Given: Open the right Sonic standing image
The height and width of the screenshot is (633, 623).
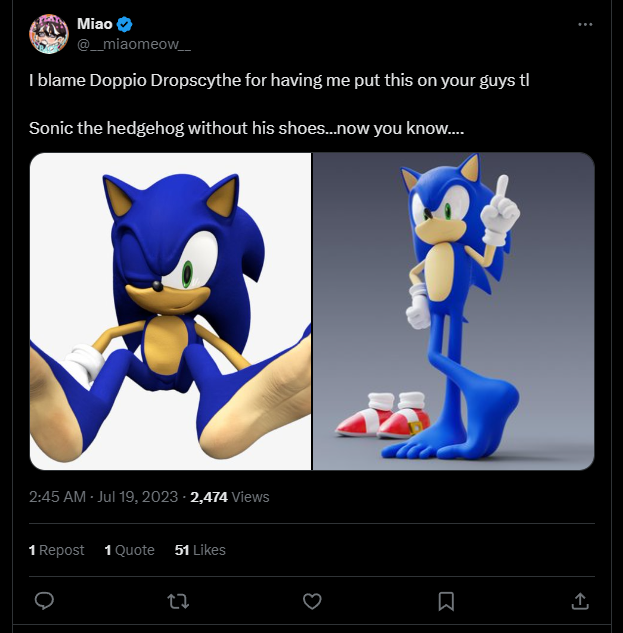Looking at the screenshot, I should click(x=454, y=311).
